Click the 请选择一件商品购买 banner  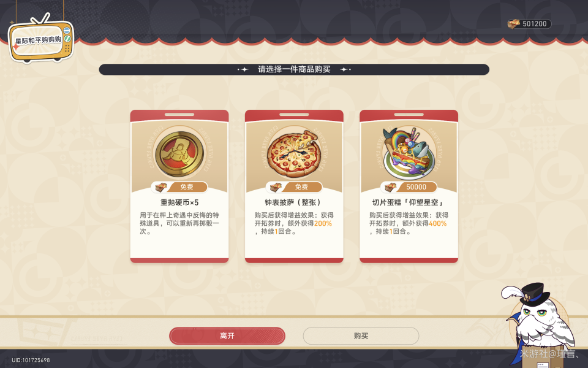(294, 69)
